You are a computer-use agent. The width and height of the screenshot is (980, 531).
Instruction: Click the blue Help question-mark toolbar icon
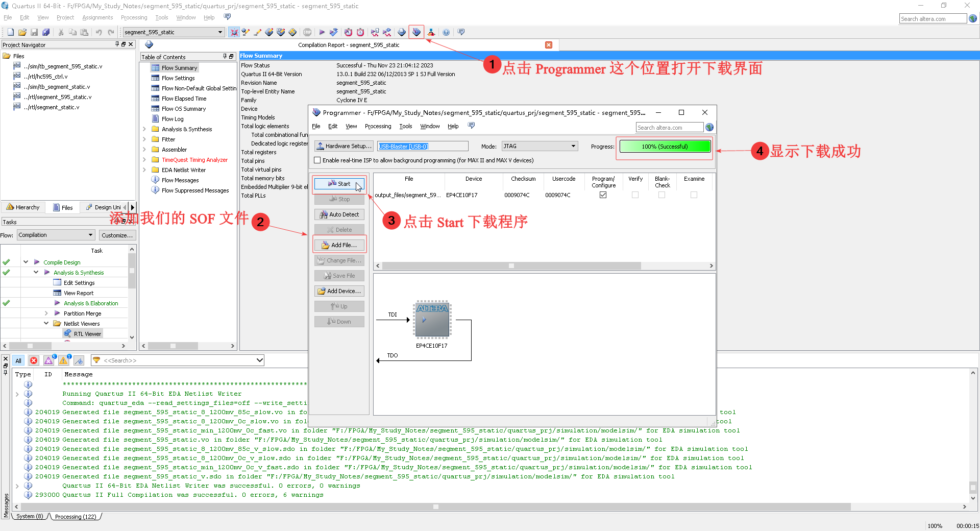[x=446, y=32]
